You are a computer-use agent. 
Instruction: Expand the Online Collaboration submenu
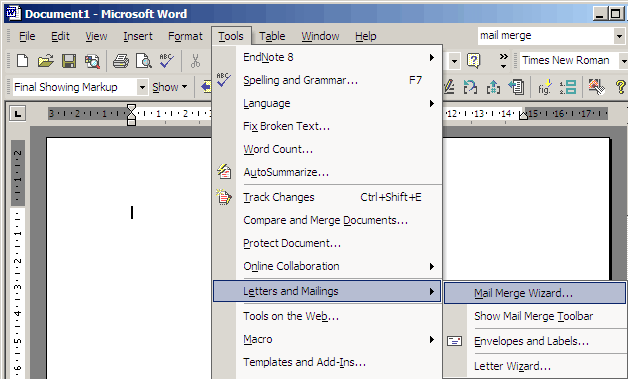432,266
